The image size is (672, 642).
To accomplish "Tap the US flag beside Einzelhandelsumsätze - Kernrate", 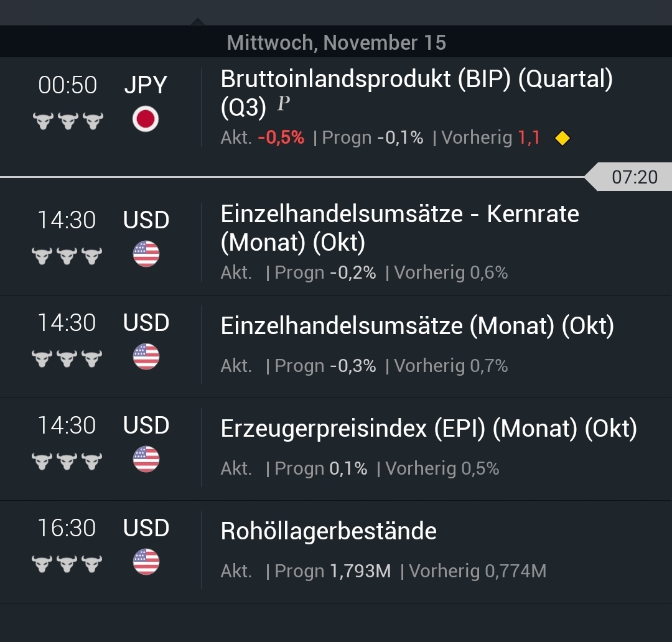I will pyautogui.click(x=146, y=254).
